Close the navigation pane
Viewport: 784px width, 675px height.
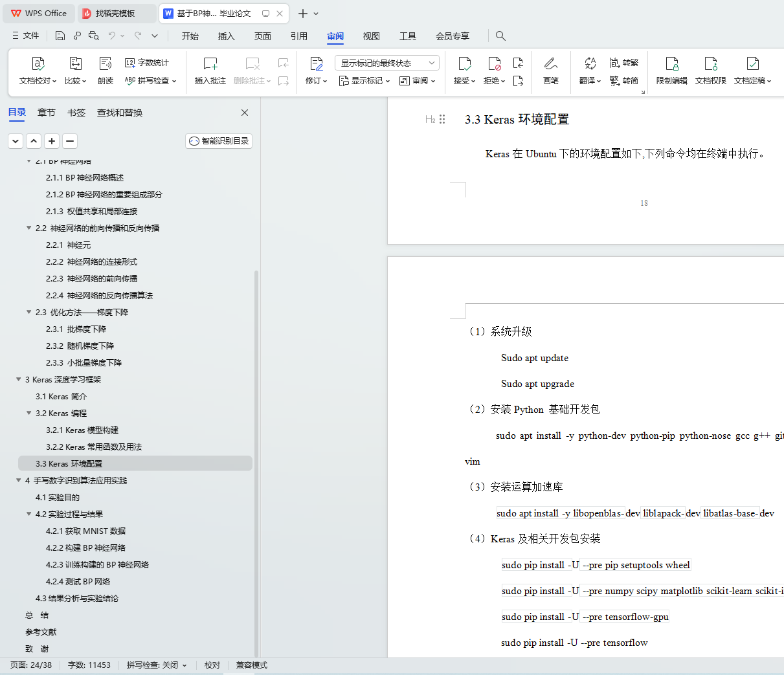pos(245,113)
